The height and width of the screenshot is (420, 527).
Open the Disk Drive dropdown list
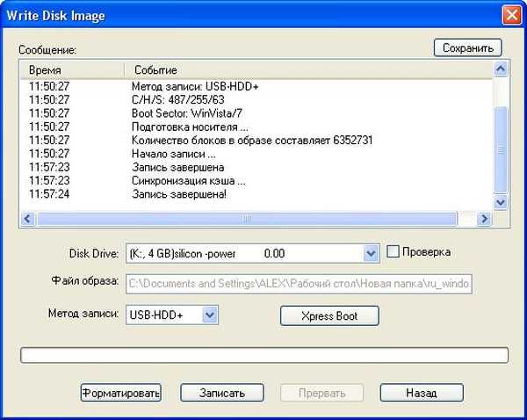point(371,253)
